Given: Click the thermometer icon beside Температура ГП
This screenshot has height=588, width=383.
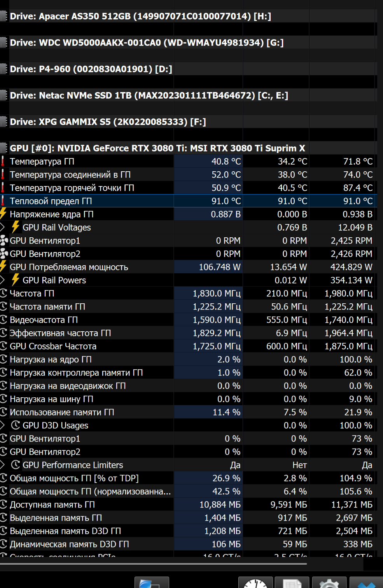Looking at the screenshot, I should (x=3, y=161).
